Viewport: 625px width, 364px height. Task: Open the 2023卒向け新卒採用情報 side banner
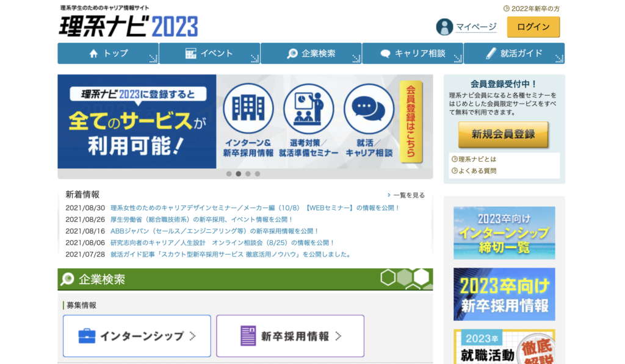(x=504, y=294)
